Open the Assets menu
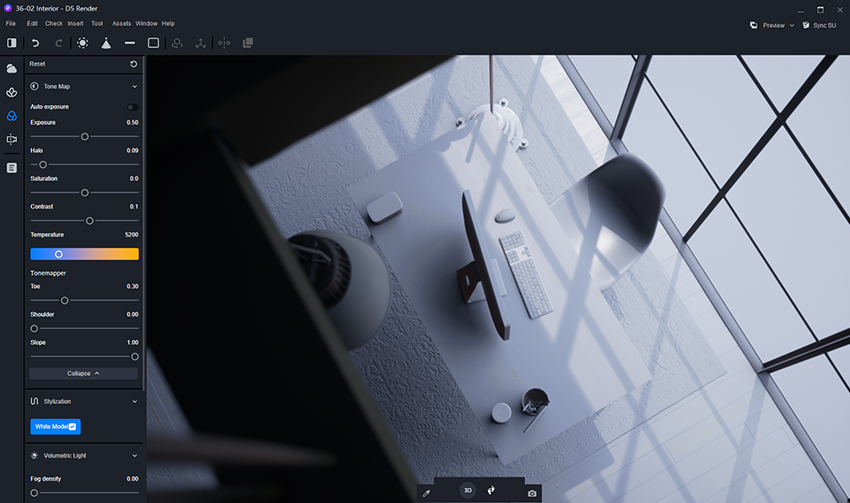Viewport: 850px width, 503px height. pos(121,24)
